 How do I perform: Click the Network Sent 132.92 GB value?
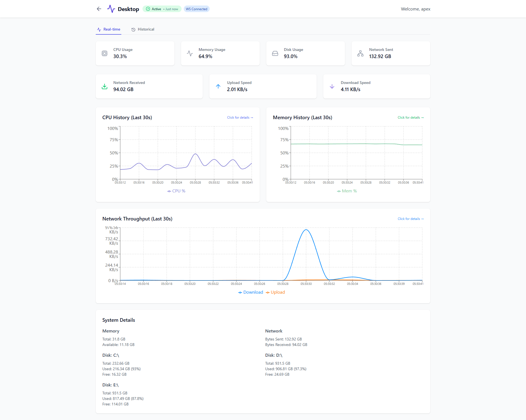click(380, 56)
